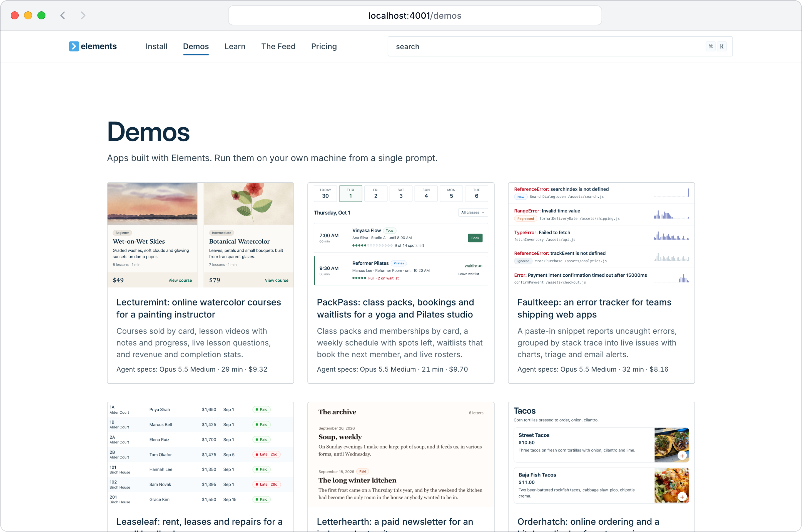
Task: Select the TODAY 30 day tab
Action: (325, 193)
